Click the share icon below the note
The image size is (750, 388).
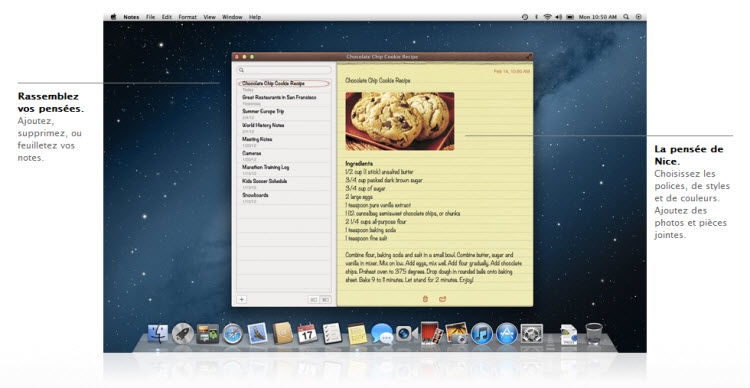point(442,299)
